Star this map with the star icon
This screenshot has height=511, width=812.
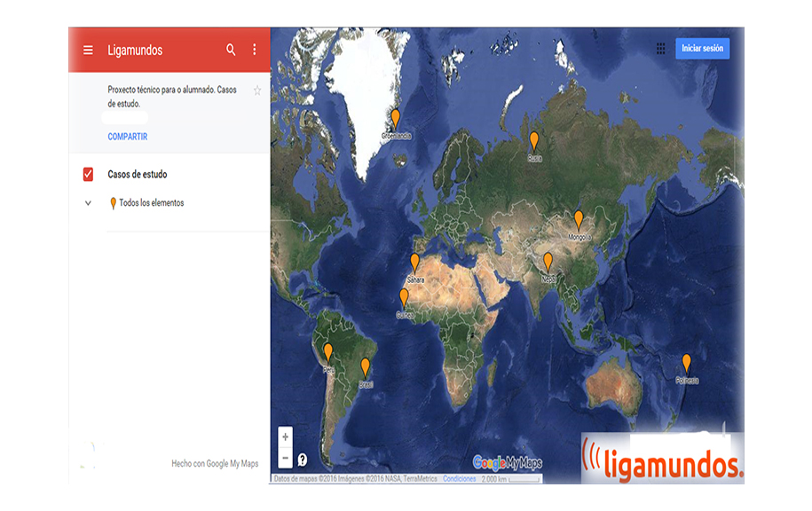pyautogui.click(x=257, y=90)
